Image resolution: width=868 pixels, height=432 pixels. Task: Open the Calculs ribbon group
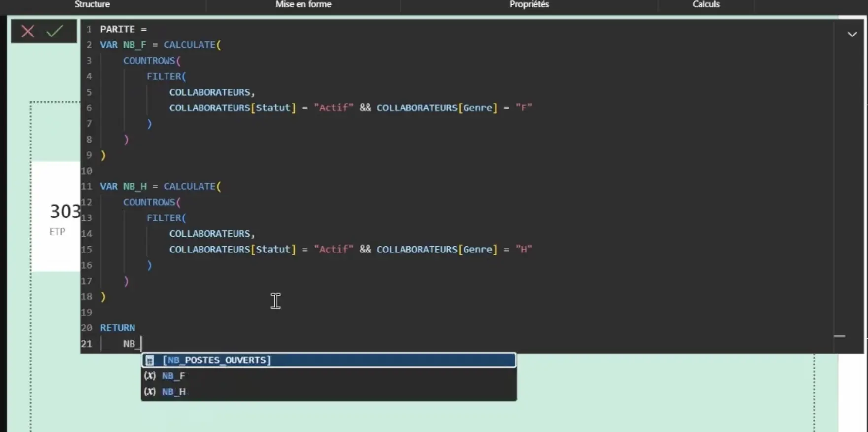click(x=706, y=4)
